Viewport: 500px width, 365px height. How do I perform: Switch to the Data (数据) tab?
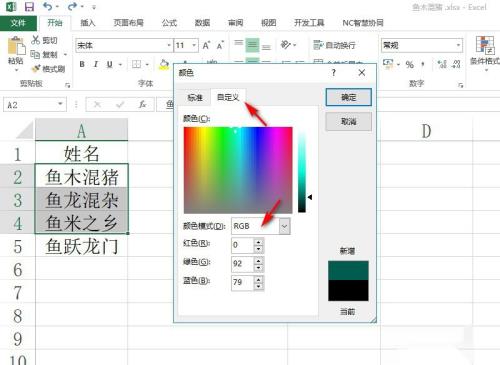pos(202,23)
